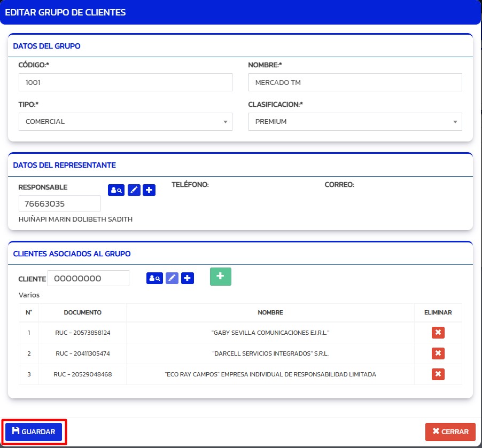Expand the CLASIFICACION dropdown showing PREMIUM

click(x=355, y=122)
